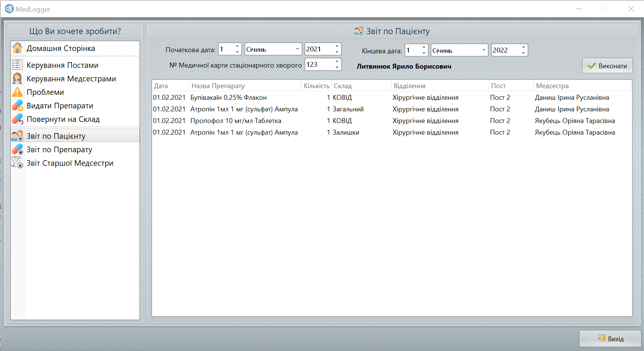Click the yellow warning triangle Проблеми icon
The width and height of the screenshot is (644, 351).
click(17, 92)
